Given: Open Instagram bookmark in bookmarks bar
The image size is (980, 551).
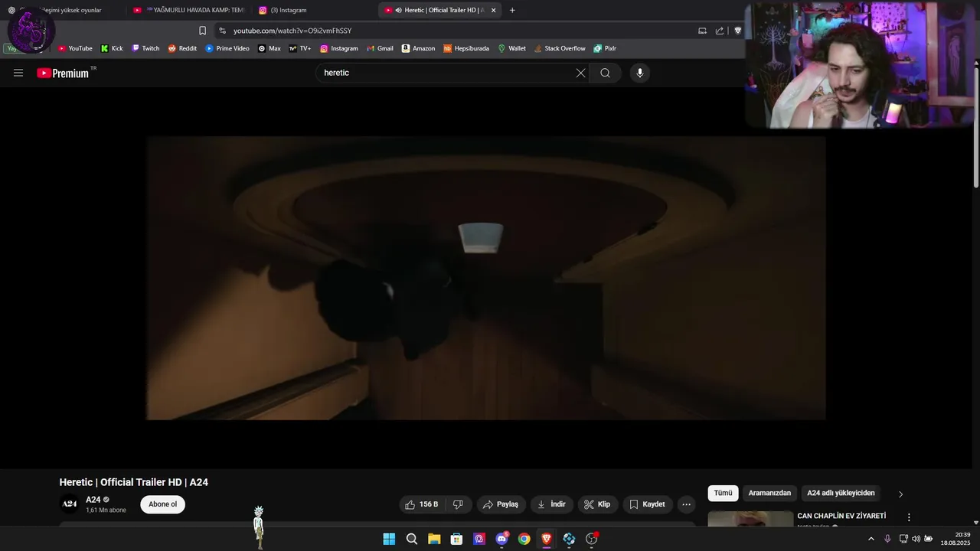Looking at the screenshot, I should [x=338, y=48].
